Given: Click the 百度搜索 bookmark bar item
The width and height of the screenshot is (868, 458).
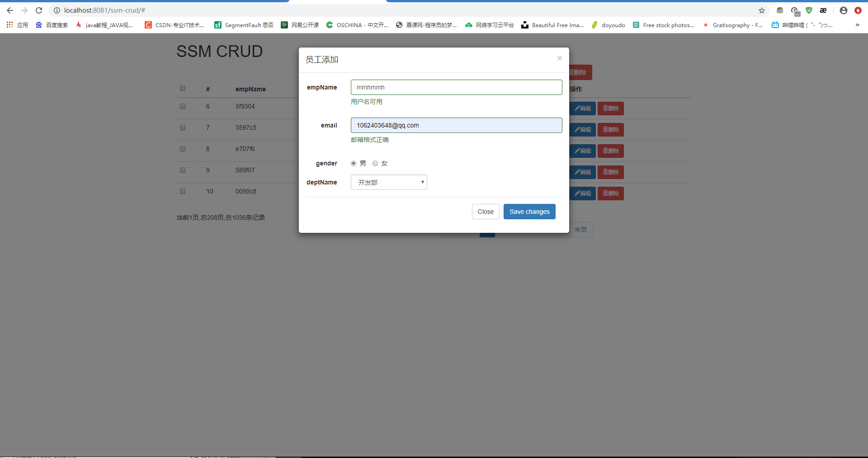Looking at the screenshot, I should point(51,25).
